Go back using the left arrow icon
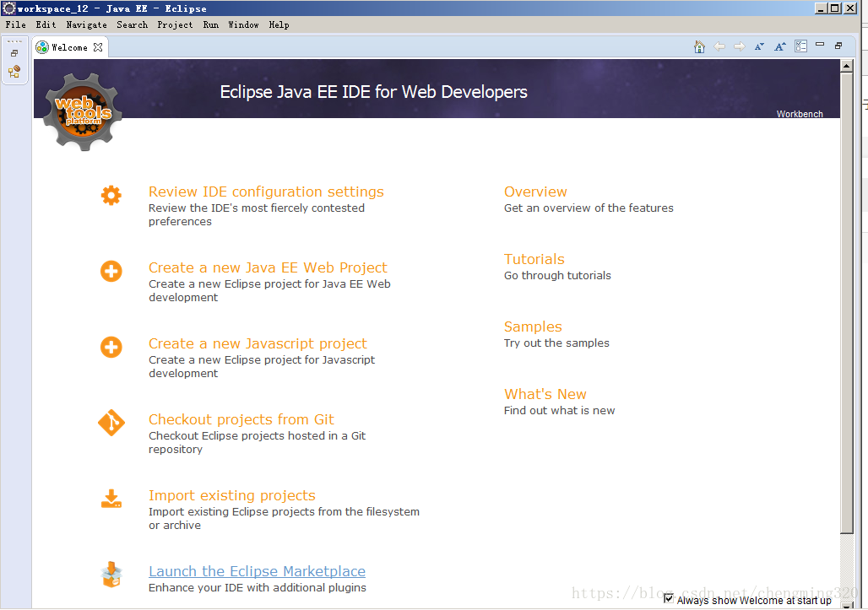The height and width of the screenshot is (610, 868). (719, 47)
